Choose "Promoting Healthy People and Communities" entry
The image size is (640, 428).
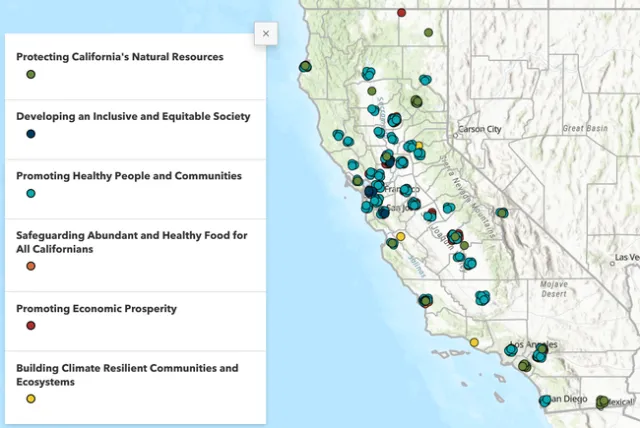pos(129,176)
